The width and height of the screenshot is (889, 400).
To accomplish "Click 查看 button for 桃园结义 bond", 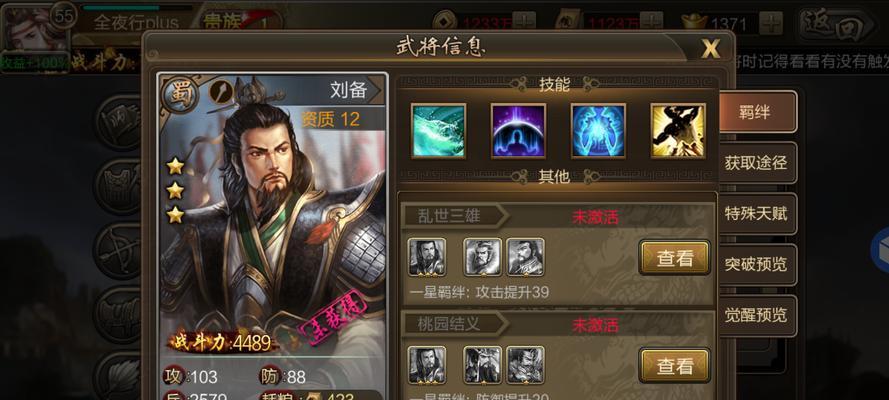I will click(675, 366).
